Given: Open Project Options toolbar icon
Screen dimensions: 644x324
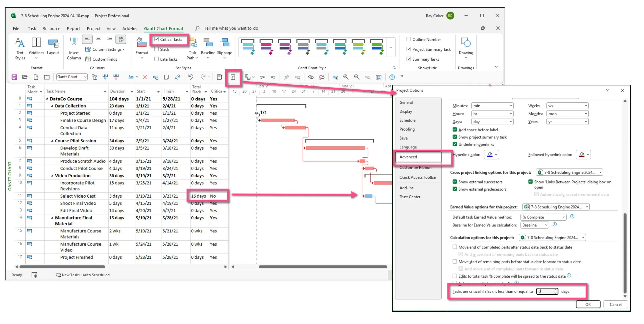Looking at the screenshot, I should point(233,77).
